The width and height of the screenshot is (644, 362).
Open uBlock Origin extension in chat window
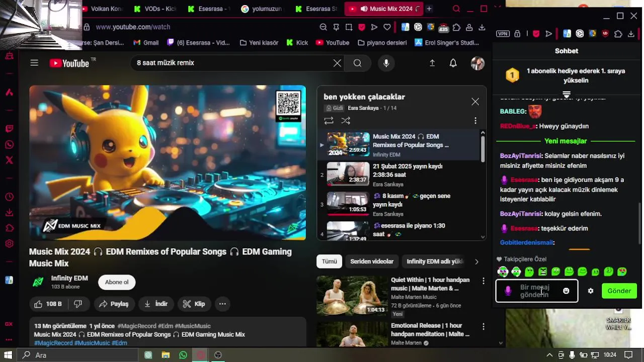pos(605,34)
